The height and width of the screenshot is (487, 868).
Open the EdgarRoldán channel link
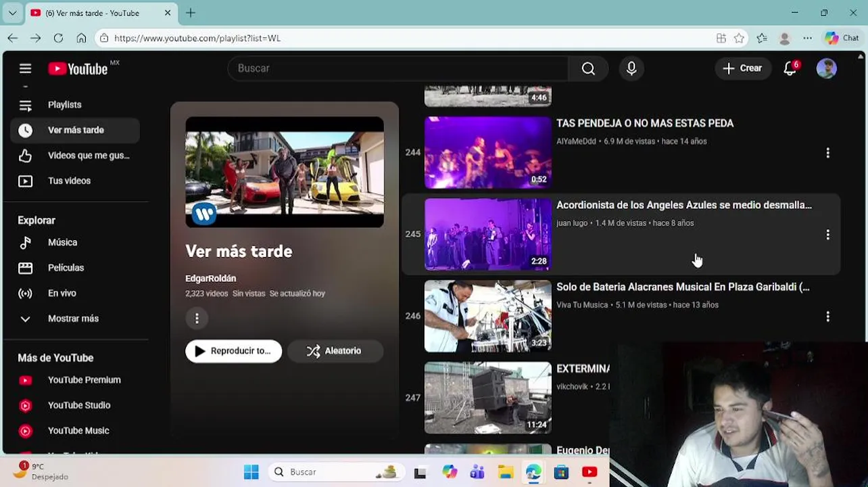point(211,278)
